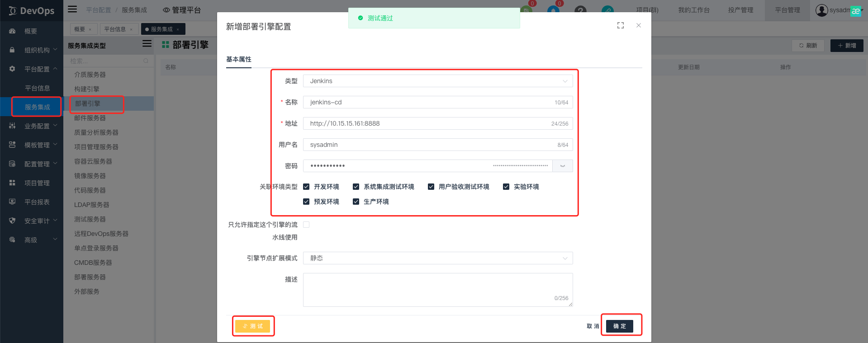
Task: Uncheck the 生产环境 checkbox
Action: click(356, 202)
